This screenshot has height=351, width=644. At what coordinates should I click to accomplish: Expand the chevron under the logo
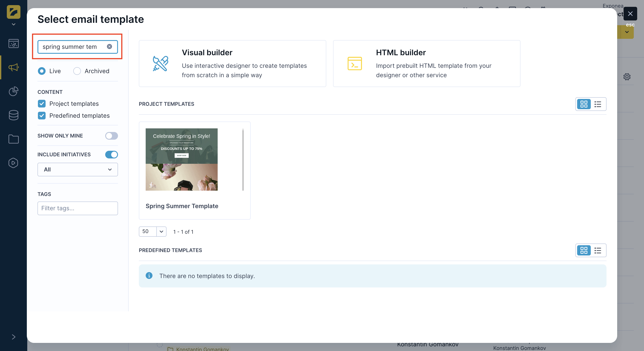pos(13,24)
